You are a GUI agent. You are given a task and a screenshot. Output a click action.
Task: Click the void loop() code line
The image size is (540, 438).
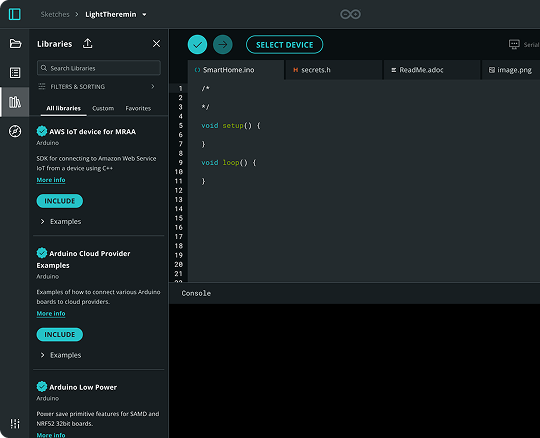coord(229,162)
